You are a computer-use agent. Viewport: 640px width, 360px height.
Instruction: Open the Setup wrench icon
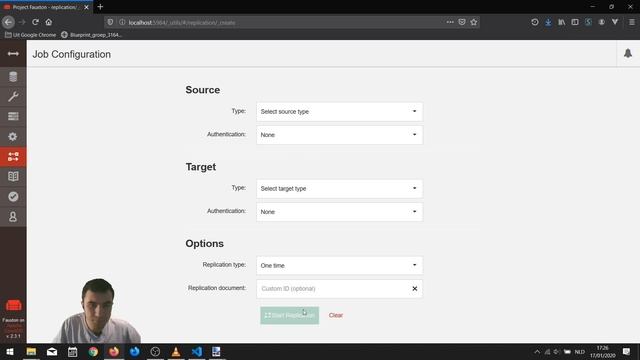point(13,96)
